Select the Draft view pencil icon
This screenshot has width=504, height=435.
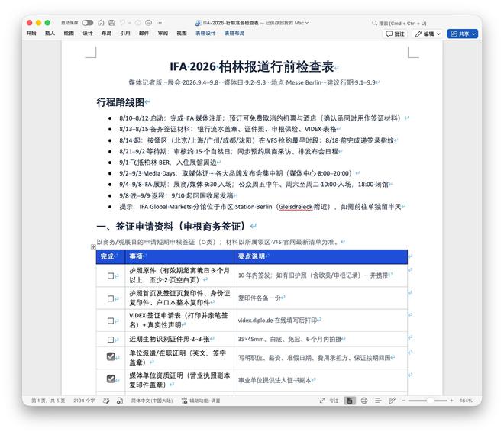(x=393, y=401)
